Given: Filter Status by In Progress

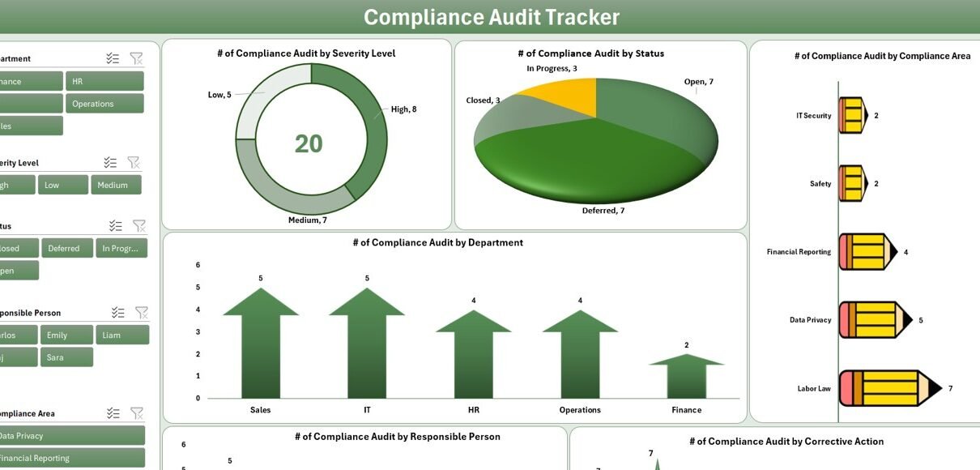Looking at the screenshot, I should 121,248.
